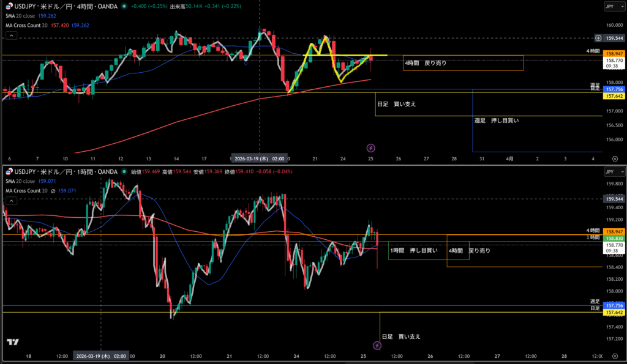Click the plus icon beside 159.544 price label
Screen dimensions: 627x364
(x=598, y=38)
